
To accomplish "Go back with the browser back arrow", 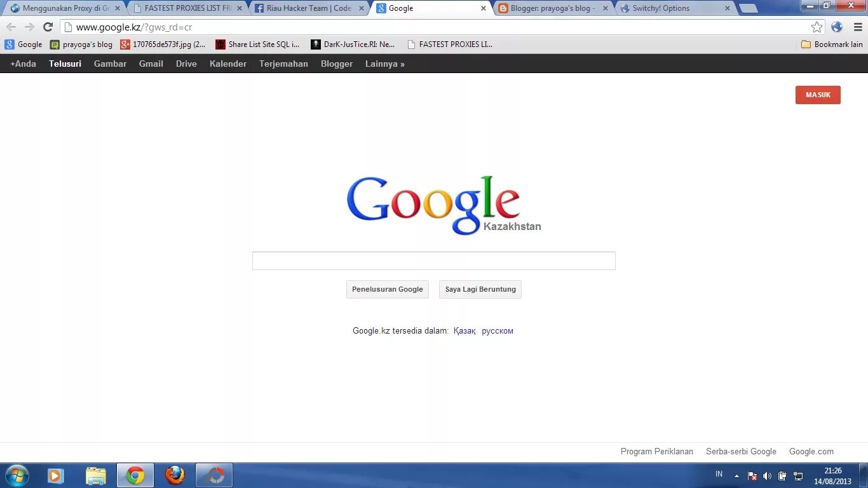I will click(x=11, y=27).
